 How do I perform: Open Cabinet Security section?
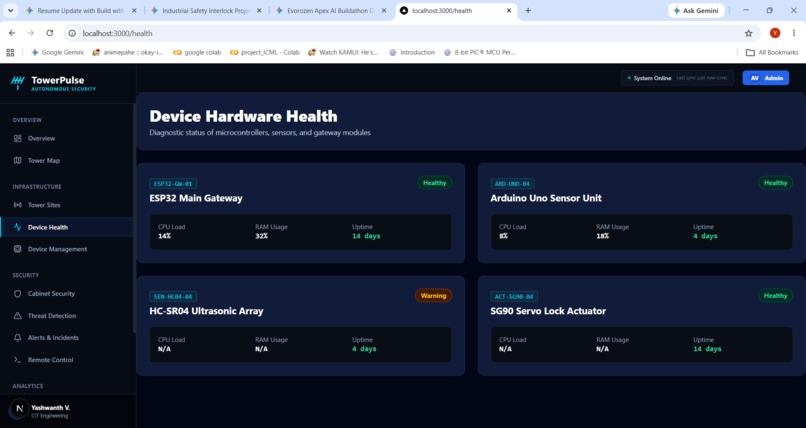[x=67, y=293]
